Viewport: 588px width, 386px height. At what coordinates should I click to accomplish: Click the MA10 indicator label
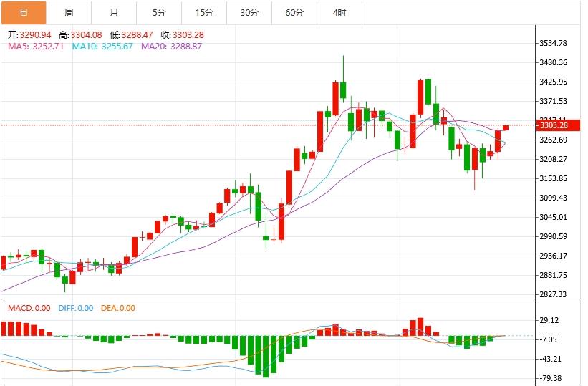[102, 46]
